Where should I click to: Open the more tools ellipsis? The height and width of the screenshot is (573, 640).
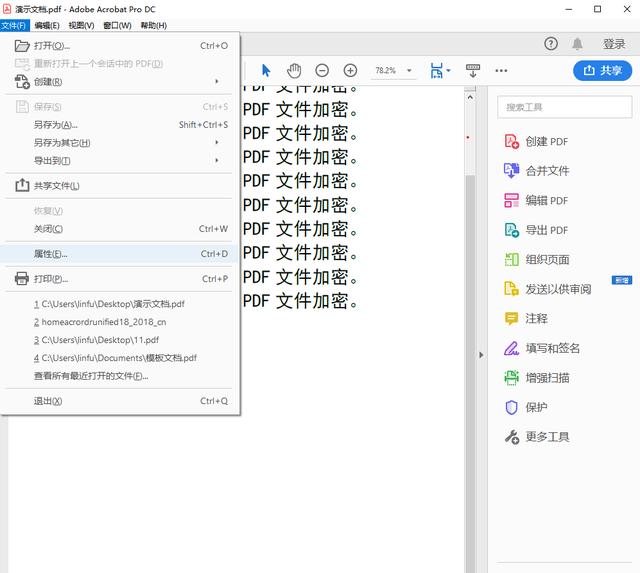point(501,71)
